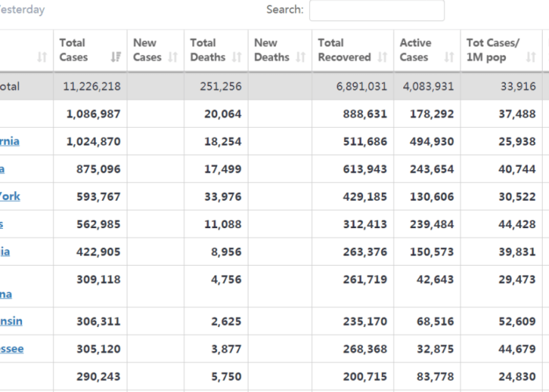
Task: Sort by New Deaths column arrow
Action: pos(300,57)
